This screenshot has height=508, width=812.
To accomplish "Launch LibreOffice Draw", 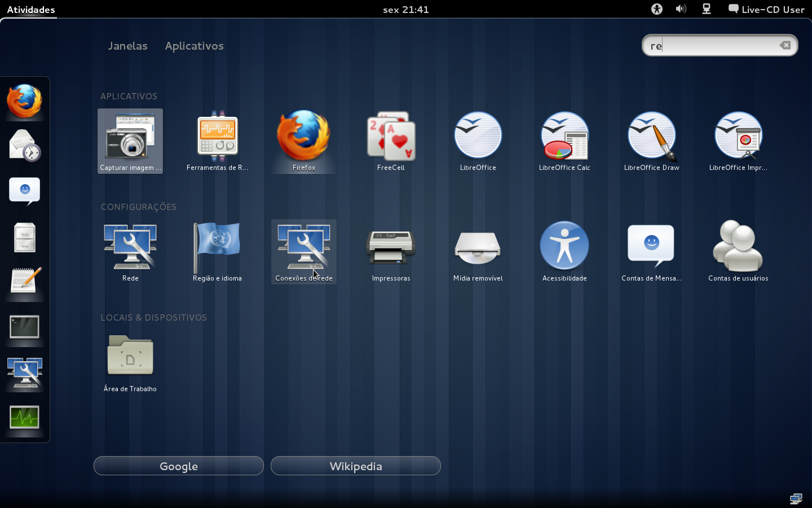I will point(651,141).
